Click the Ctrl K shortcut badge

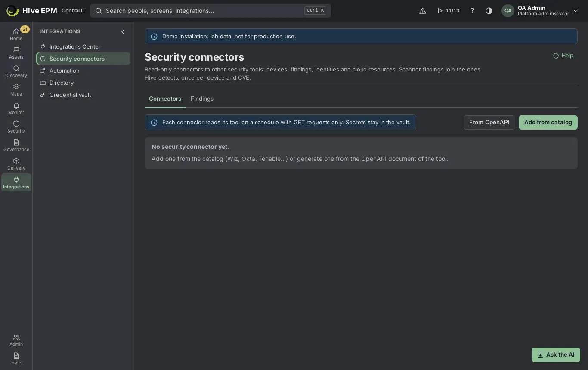(315, 11)
